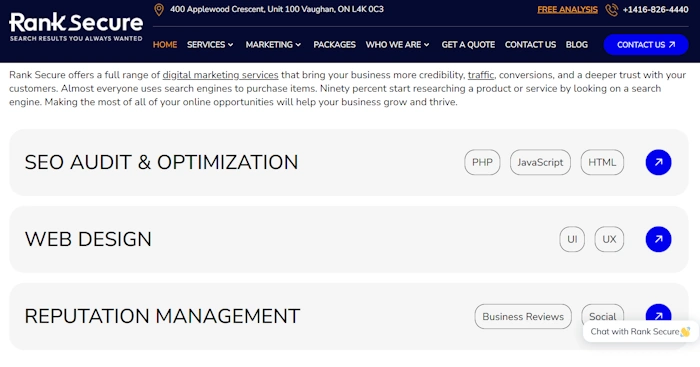Click the 400 Applewood Crescent address text

point(277,9)
